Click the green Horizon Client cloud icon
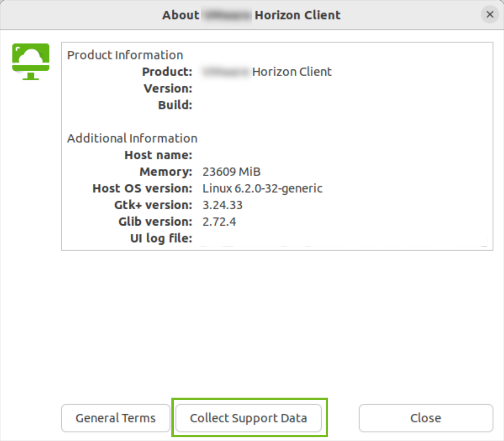 [x=31, y=61]
